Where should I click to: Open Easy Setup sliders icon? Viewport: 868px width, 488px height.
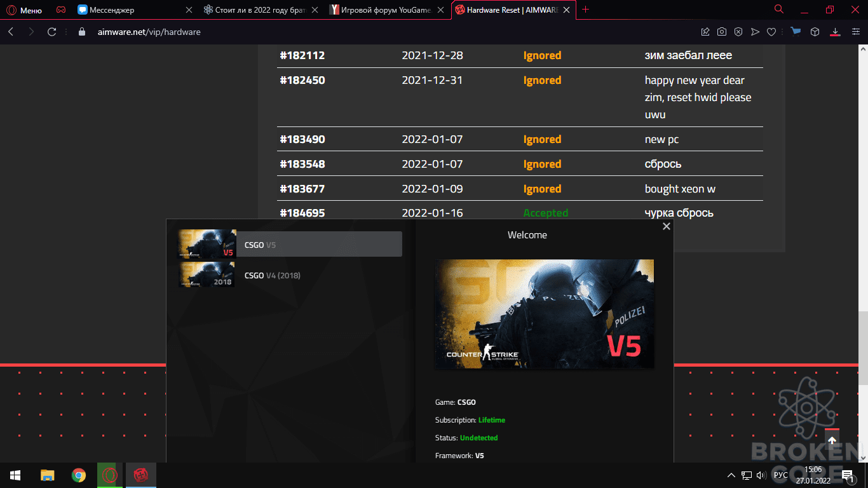click(x=855, y=32)
